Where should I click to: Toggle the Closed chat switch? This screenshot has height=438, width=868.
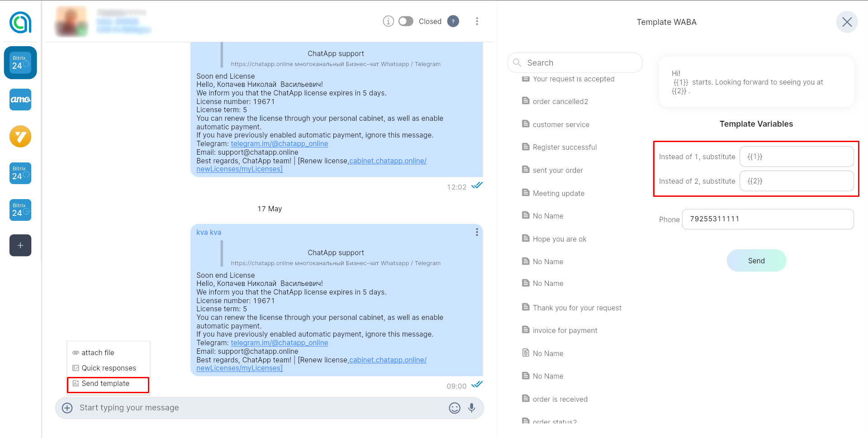406,21
